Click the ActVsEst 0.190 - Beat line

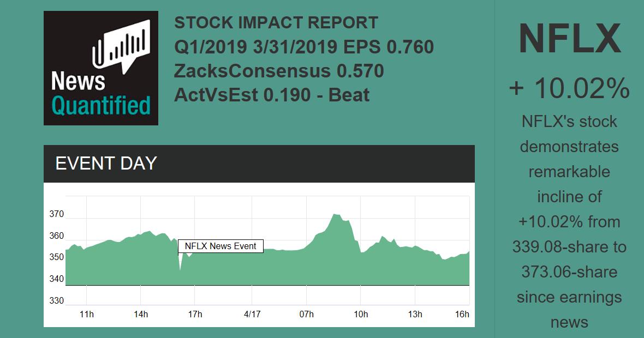[272, 95]
